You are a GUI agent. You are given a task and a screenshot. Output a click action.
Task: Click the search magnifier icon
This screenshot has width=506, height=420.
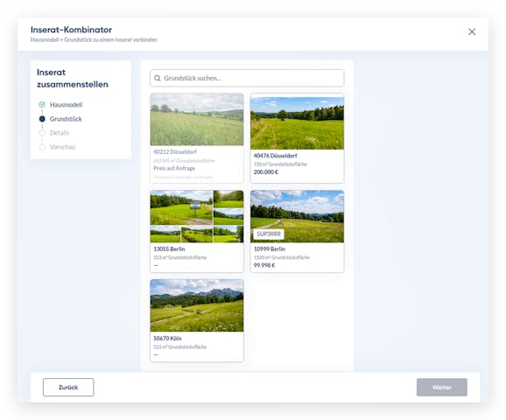coord(158,78)
